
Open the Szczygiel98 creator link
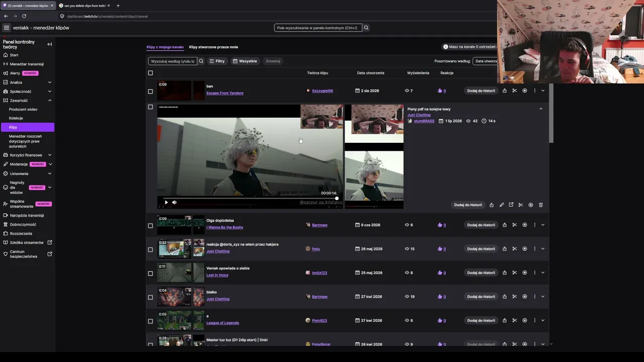[x=323, y=91]
